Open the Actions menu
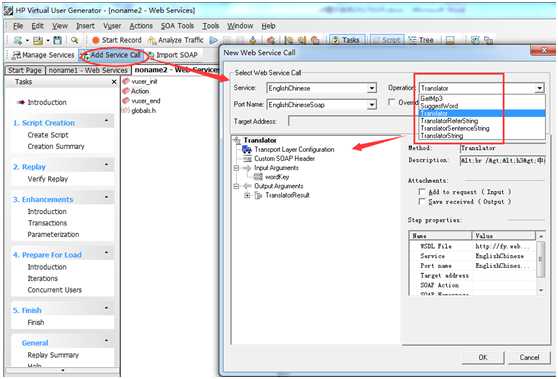The image size is (558, 379). point(141,26)
